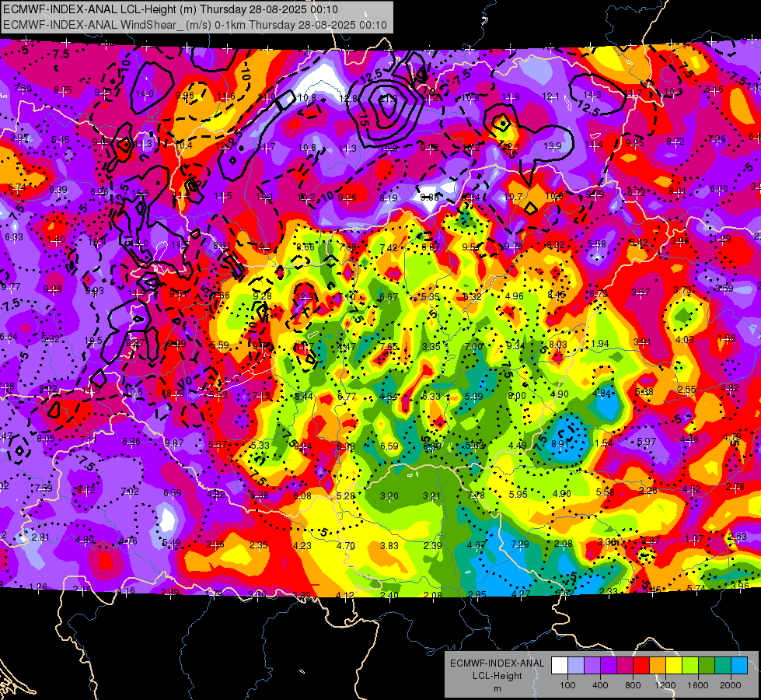761x700 pixels.
Task: Click the grid value 5.45
Action: [60, 140]
